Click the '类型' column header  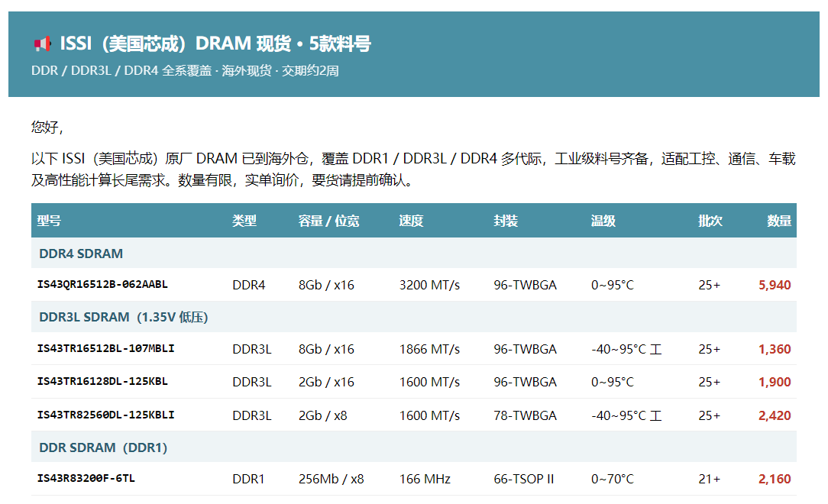(x=244, y=221)
